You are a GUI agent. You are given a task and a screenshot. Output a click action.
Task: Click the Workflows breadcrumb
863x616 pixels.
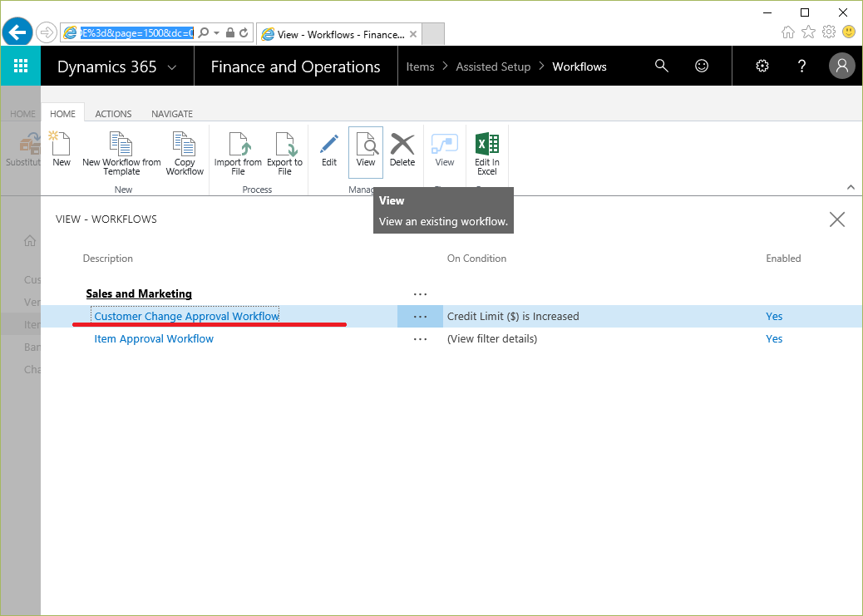click(x=579, y=67)
